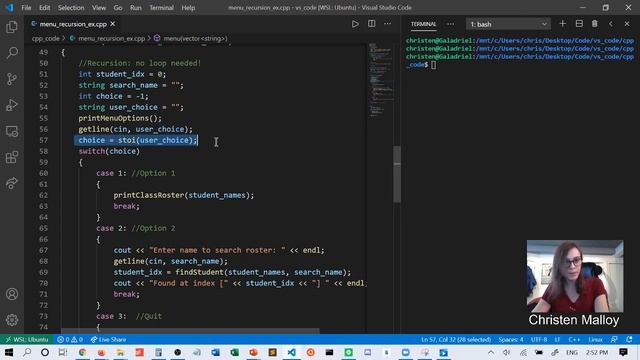The image size is (640, 360).
Task: Click the WSL: Ubuntu remote indicator
Action: (x=27, y=339)
